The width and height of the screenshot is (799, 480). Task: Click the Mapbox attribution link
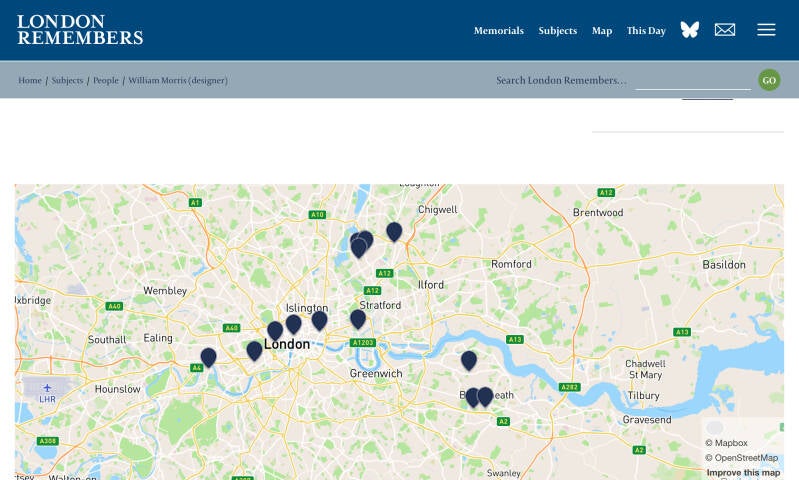coord(726,443)
